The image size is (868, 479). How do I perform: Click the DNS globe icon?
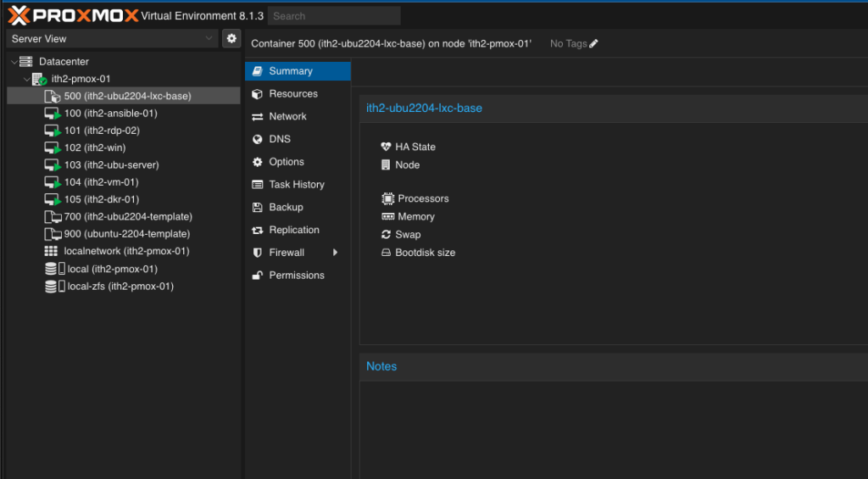coord(257,139)
